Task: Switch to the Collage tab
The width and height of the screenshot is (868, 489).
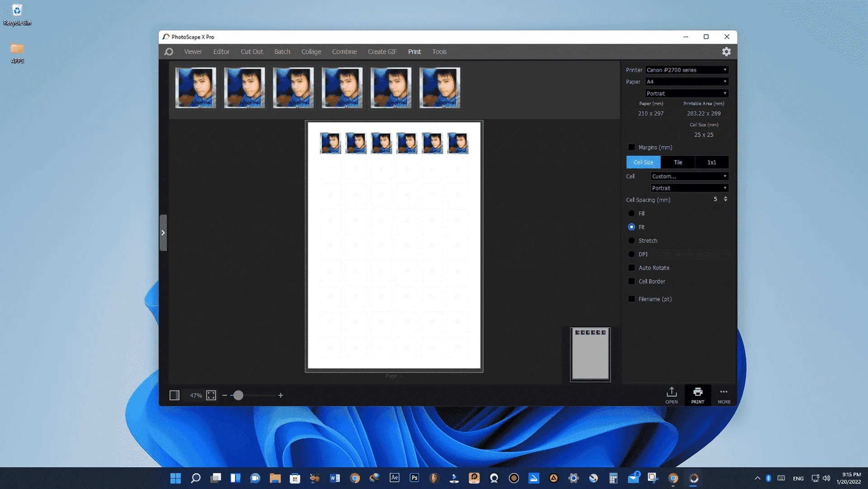Action: point(311,52)
